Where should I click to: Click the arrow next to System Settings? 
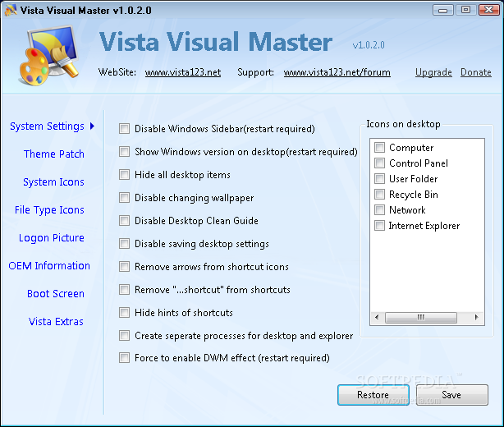(92, 126)
